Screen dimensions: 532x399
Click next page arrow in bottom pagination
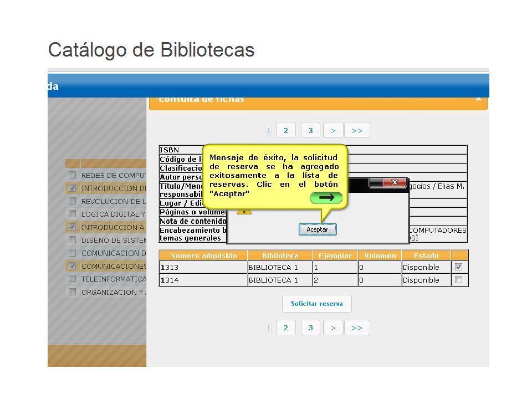click(333, 328)
